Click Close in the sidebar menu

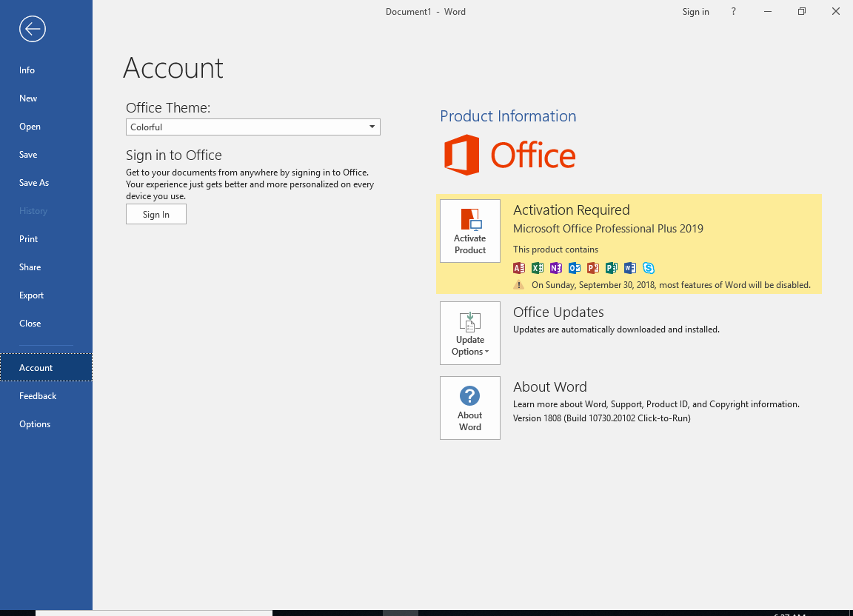tap(46, 324)
